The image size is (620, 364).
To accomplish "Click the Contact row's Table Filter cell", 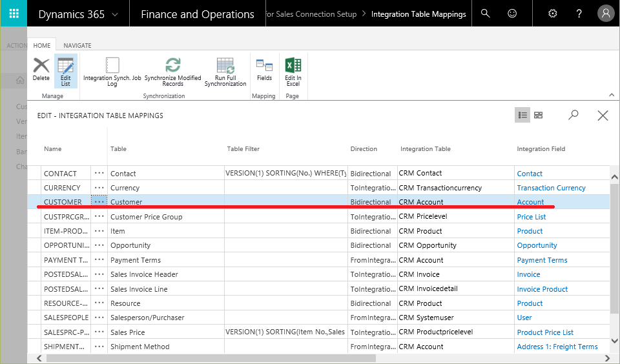I will 286,173.
